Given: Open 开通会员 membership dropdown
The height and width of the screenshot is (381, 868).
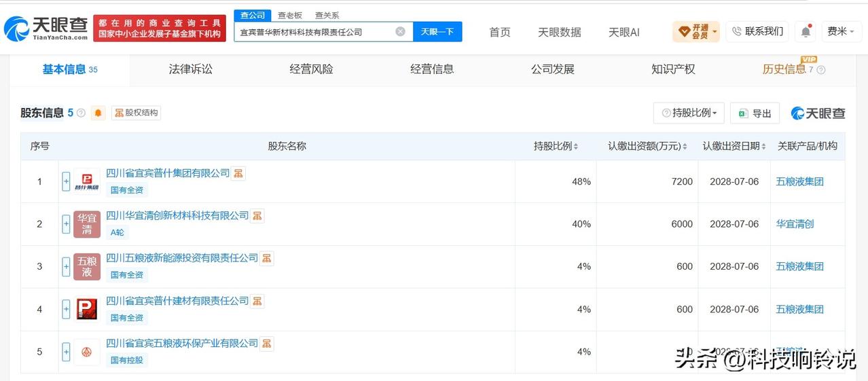Looking at the screenshot, I should click(696, 31).
